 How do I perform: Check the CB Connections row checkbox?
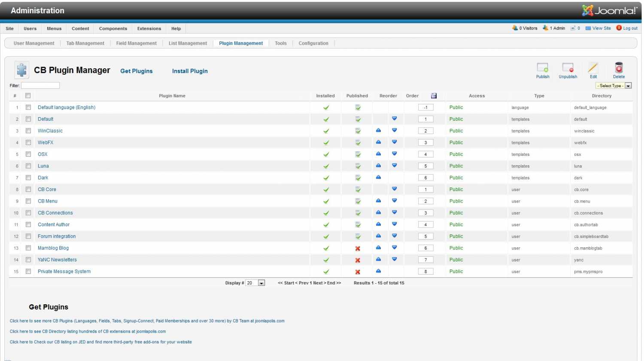click(x=28, y=213)
